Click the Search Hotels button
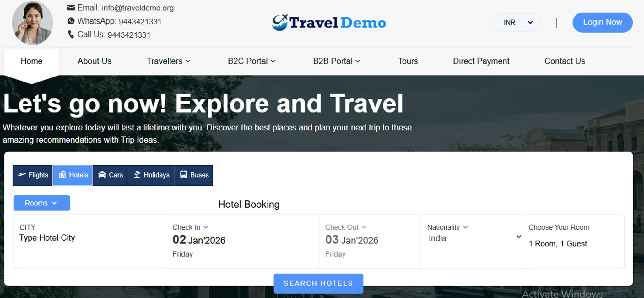The image size is (644, 298). tap(318, 283)
